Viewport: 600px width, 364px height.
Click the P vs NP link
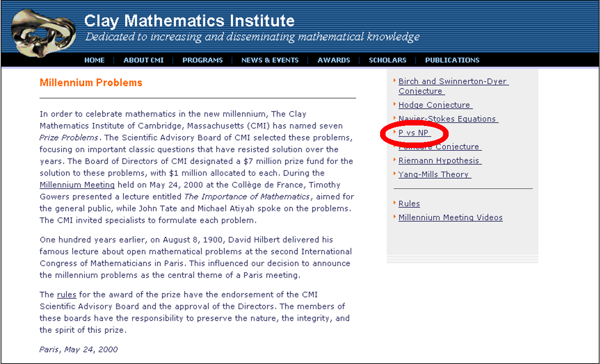[414, 133]
